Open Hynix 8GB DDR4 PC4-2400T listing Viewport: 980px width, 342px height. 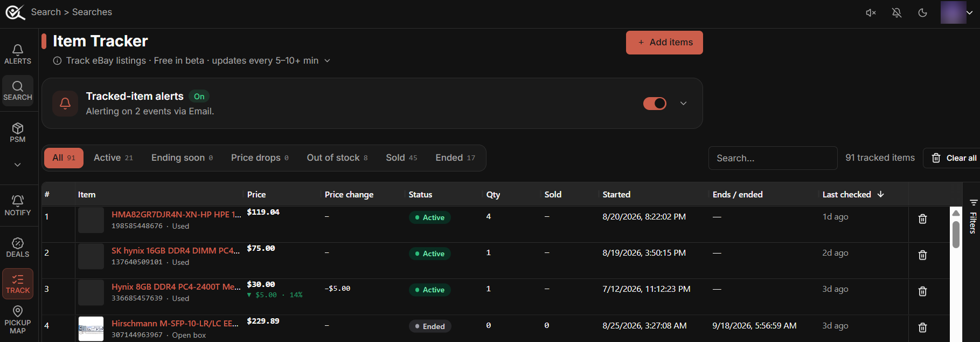pos(176,287)
